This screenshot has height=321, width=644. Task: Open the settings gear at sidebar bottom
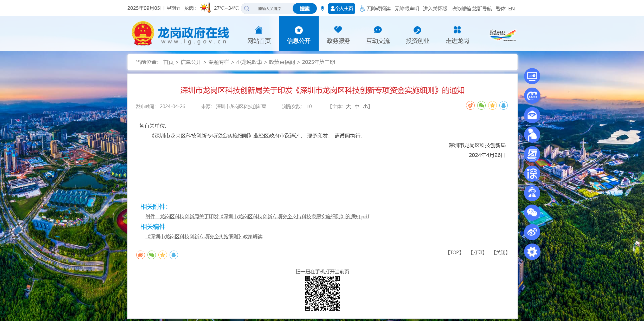[532, 252]
